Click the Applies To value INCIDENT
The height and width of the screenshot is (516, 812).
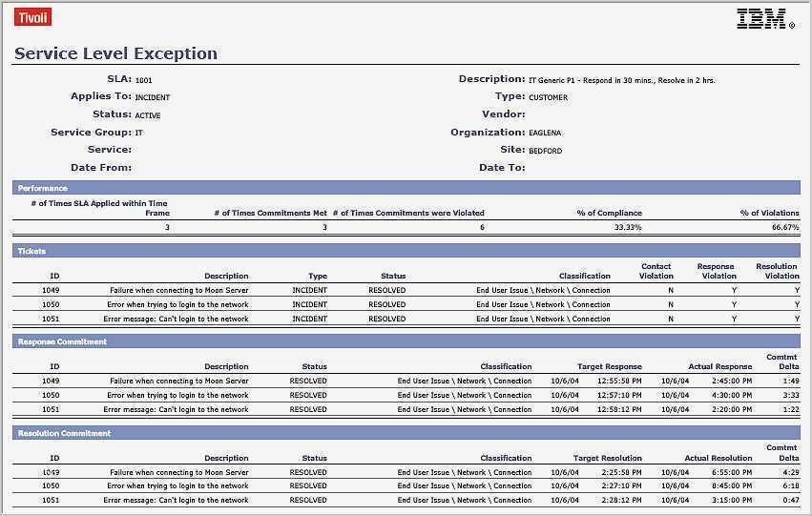153,97
